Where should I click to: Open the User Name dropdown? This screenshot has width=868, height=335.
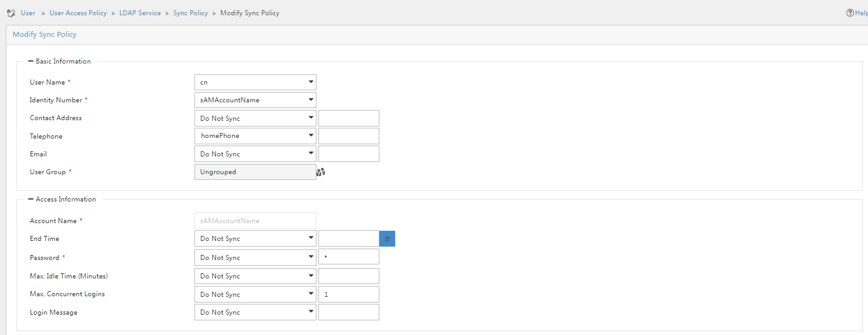click(255, 82)
